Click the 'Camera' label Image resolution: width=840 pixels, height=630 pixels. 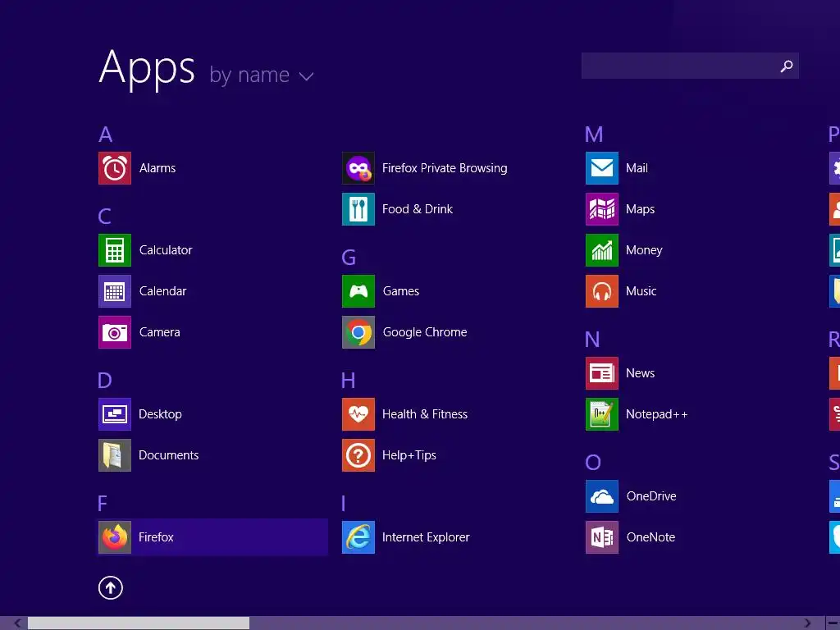pyautogui.click(x=160, y=332)
